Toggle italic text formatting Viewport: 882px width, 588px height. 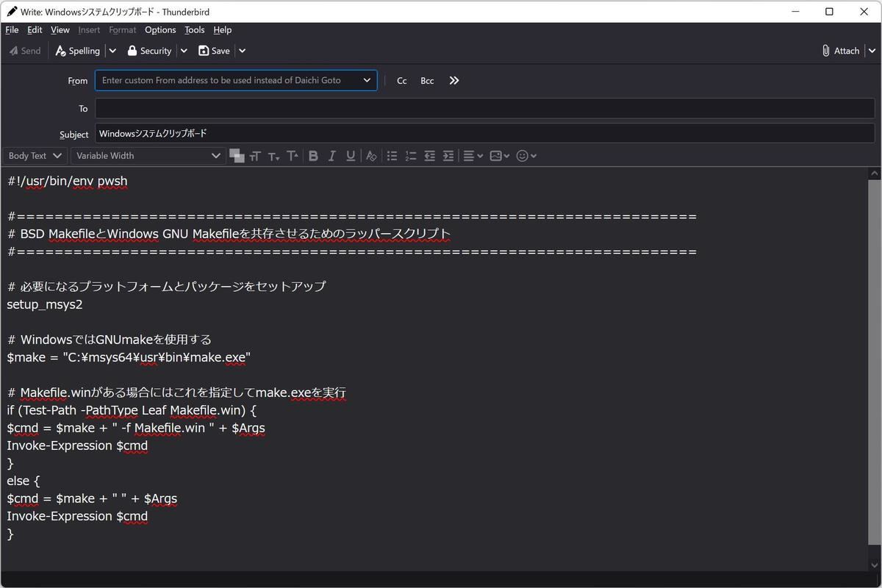pos(331,156)
